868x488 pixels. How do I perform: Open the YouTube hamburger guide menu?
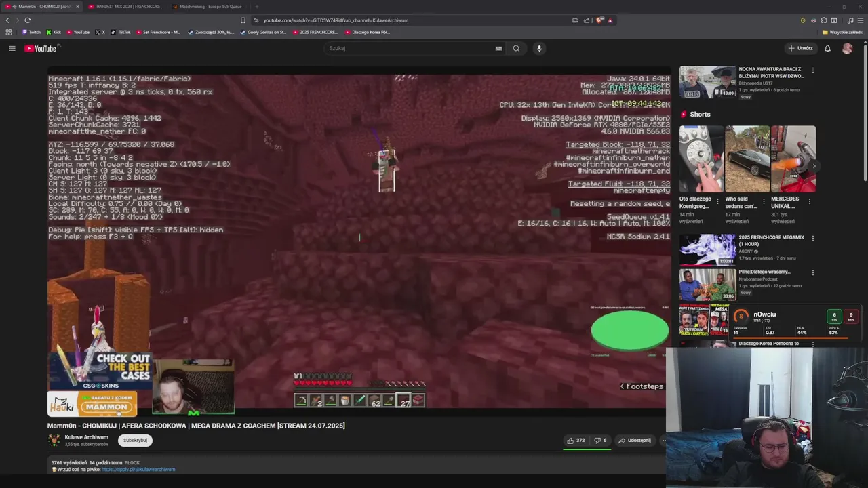(12, 48)
